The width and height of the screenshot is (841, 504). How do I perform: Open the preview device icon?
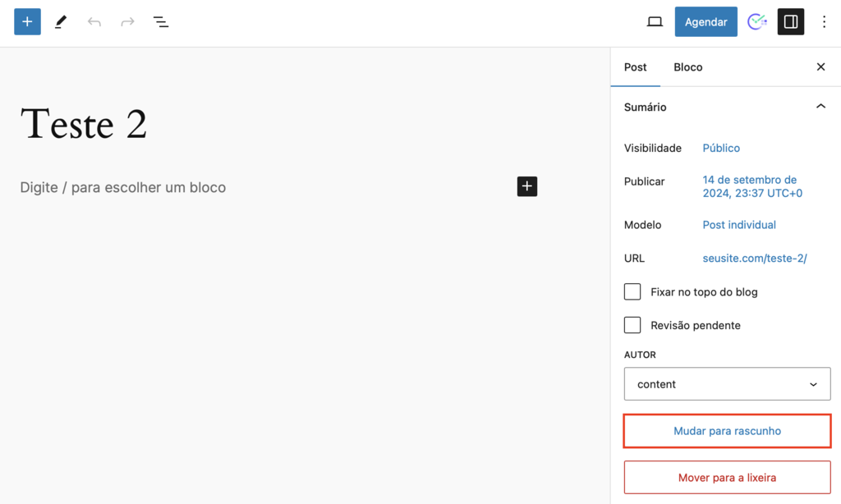pos(655,21)
